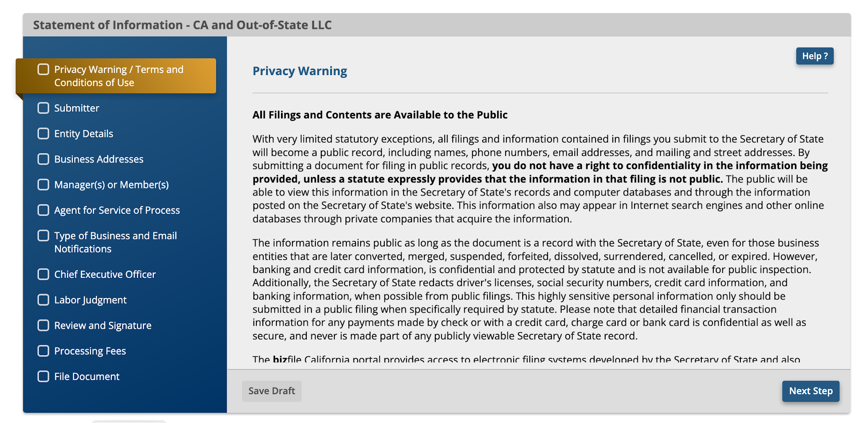Click the File Document checkbox icon

tap(43, 376)
